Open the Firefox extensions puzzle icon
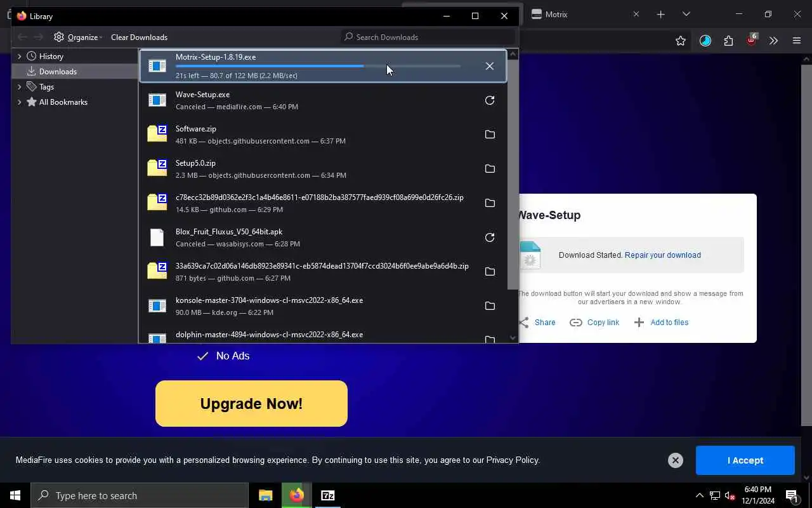This screenshot has height=508, width=812. tap(728, 41)
